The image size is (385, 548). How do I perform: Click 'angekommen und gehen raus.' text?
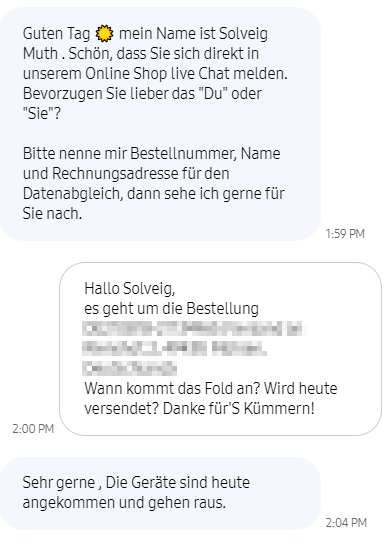(124, 503)
